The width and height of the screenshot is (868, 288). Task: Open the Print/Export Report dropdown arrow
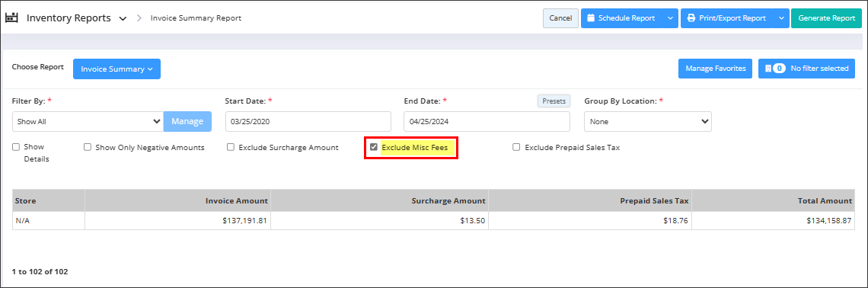click(781, 18)
